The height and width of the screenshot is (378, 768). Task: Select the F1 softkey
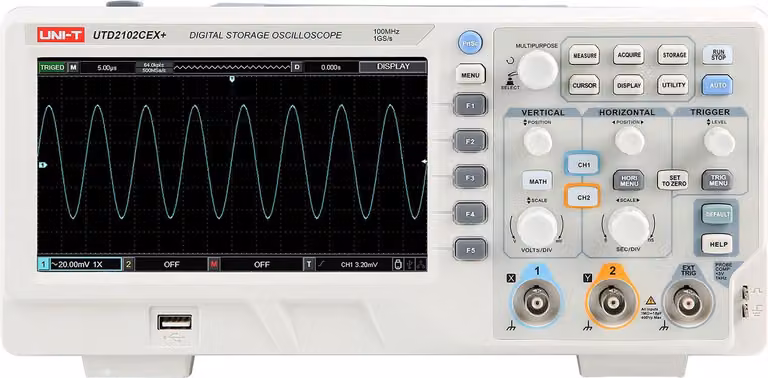click(470, 105)
